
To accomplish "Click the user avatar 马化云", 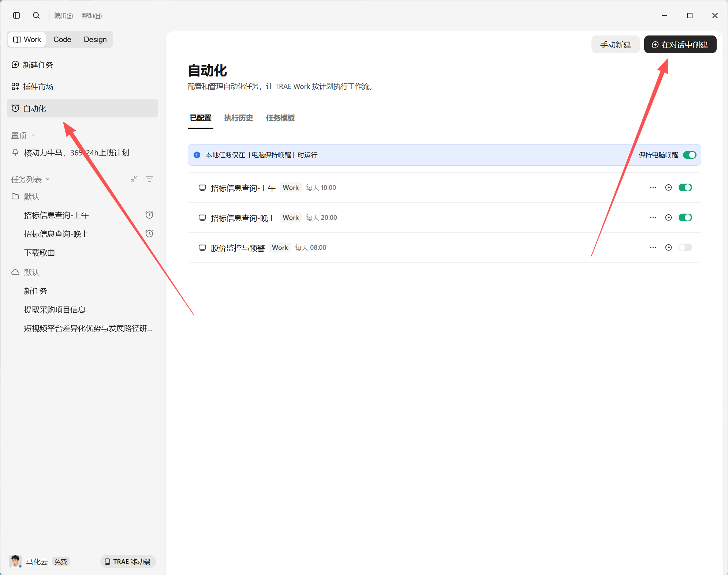I will 15,561.
